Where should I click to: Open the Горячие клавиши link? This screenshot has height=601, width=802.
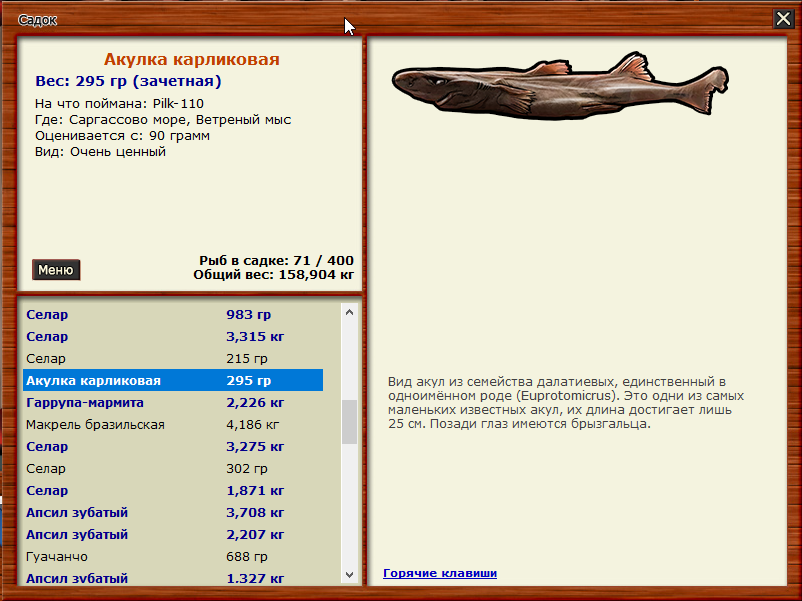point(440,573)
